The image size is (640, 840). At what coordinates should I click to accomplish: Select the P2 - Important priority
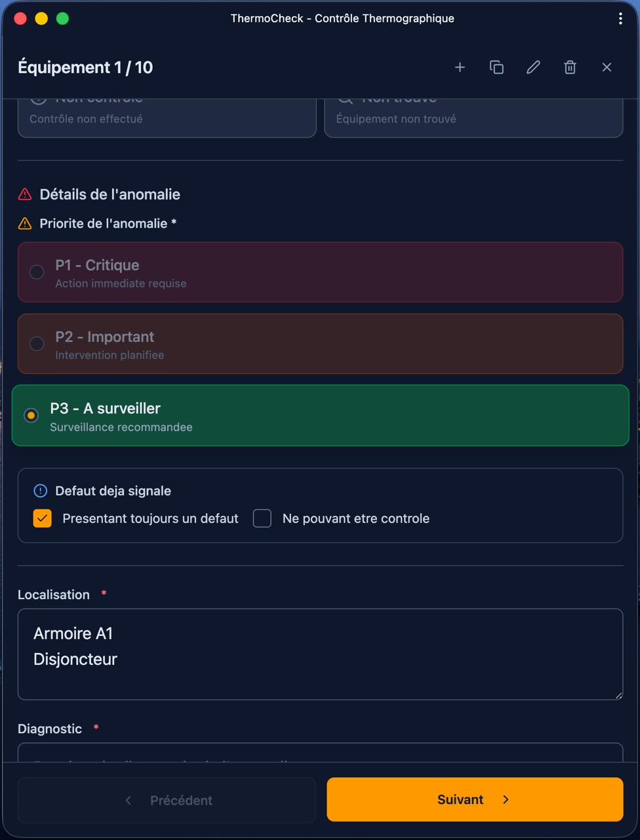click(37, 343)
